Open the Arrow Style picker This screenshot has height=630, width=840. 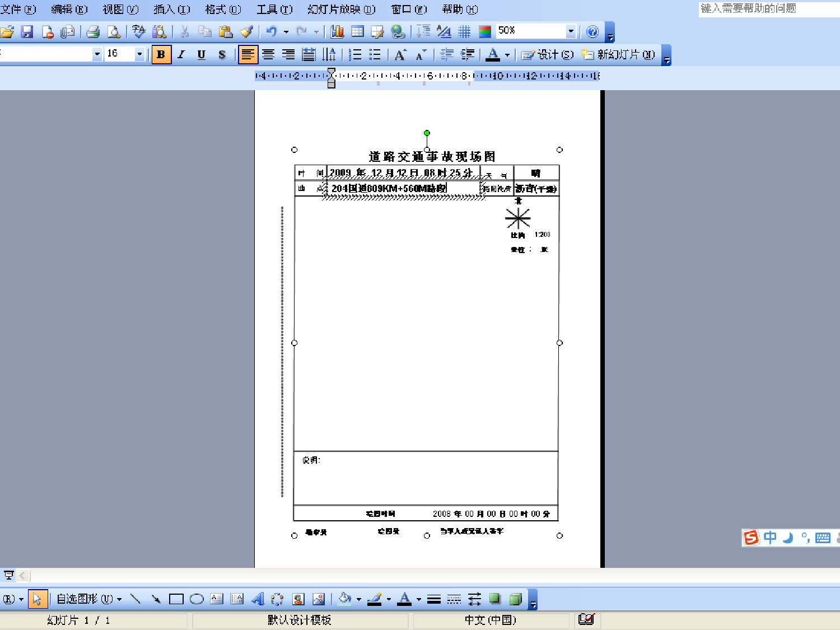(474, 599)
